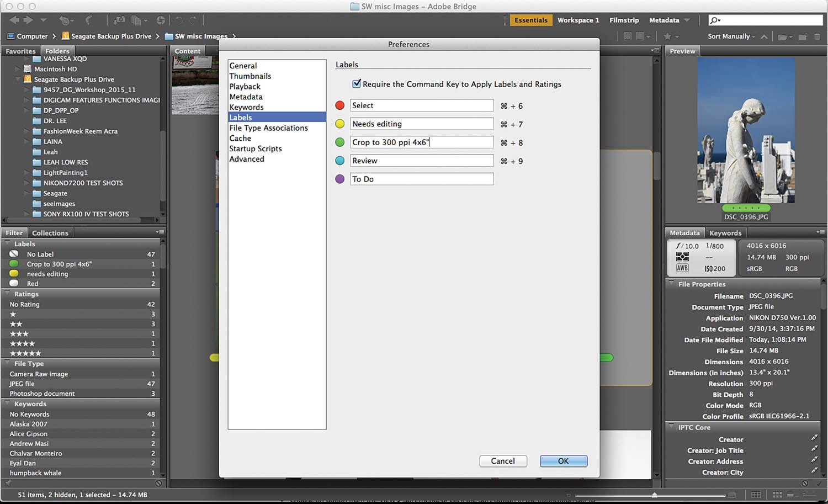Switch to the Filmstrip workspace tab
Screen dimensions: 828x504
[624, 20]
